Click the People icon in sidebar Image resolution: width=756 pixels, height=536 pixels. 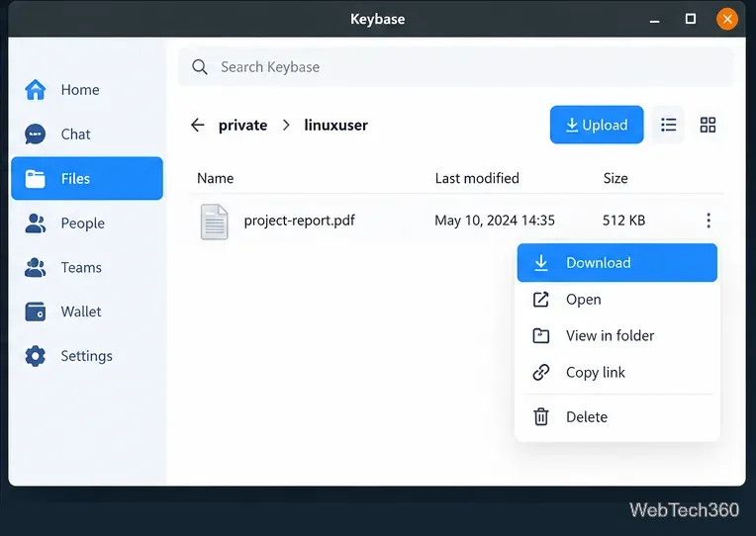(x=36, y=223)
